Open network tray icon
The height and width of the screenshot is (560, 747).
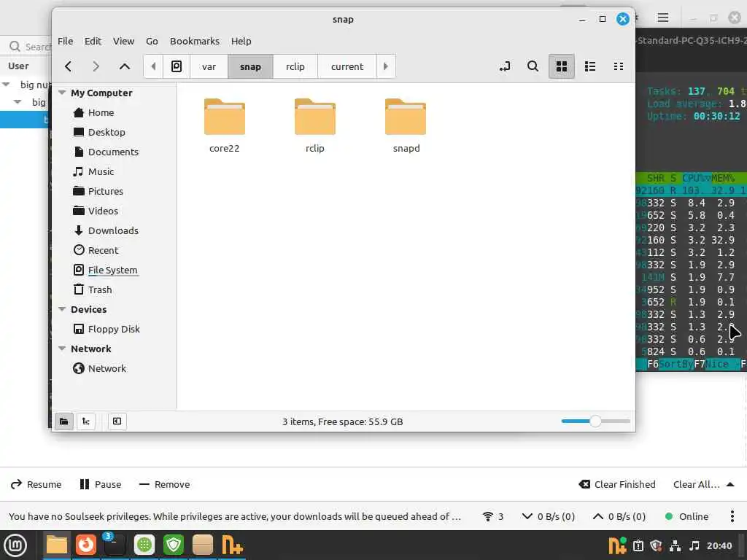click(675, 545)
